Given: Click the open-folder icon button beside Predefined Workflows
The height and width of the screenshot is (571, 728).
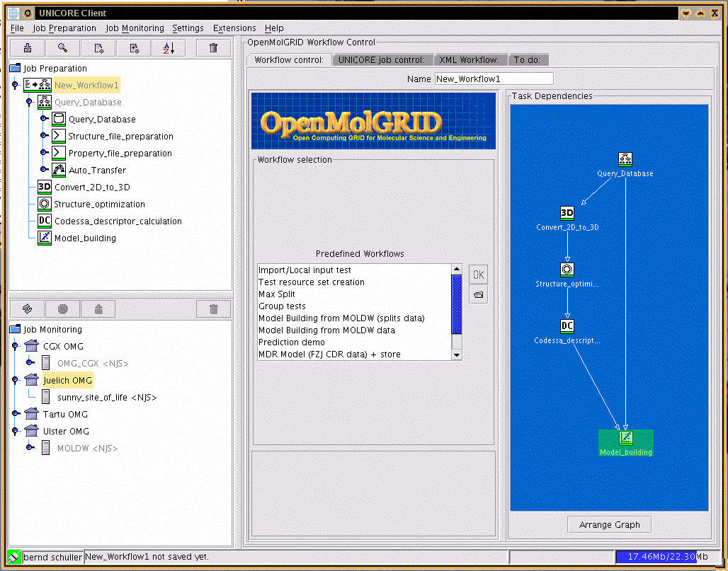Looking at the screenshot, I should coord(478,294).
